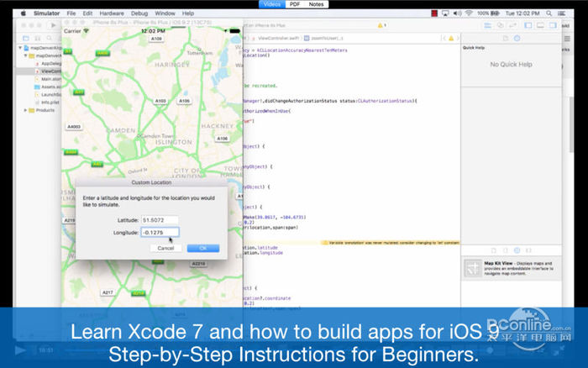The height and width of the screenshot is (368, 588).
Task: Click the red recording icon in menu bar
Action: pyautogui.click(x=434, y=13)
